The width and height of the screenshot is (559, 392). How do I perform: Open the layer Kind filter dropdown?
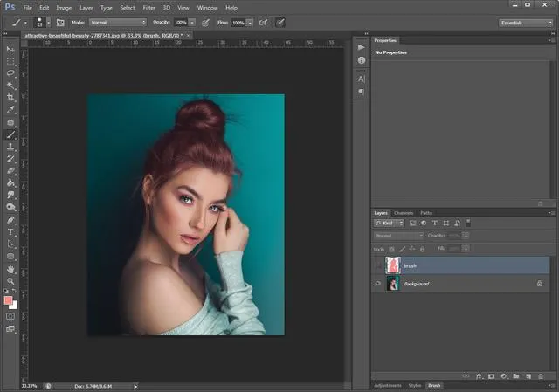389,224
